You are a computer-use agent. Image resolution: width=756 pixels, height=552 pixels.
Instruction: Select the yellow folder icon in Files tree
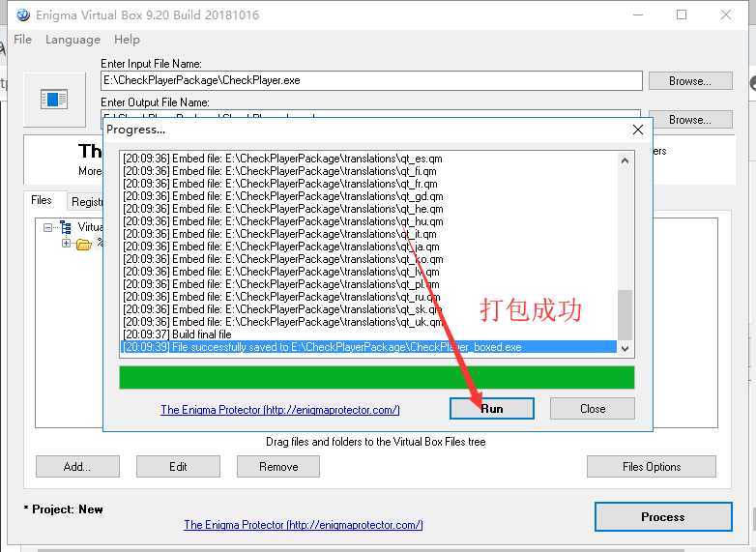[84, 245]
